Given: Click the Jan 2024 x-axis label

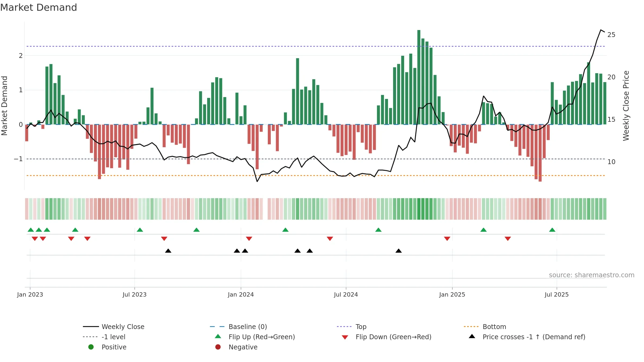Looking at the screenshot, I should (241, 295).
